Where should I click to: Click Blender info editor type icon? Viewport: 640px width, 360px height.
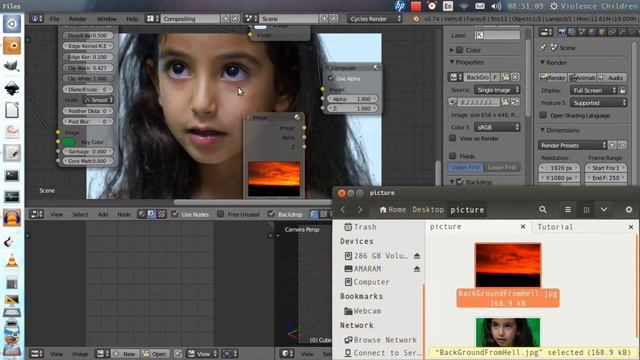click(x=36, y=19)
